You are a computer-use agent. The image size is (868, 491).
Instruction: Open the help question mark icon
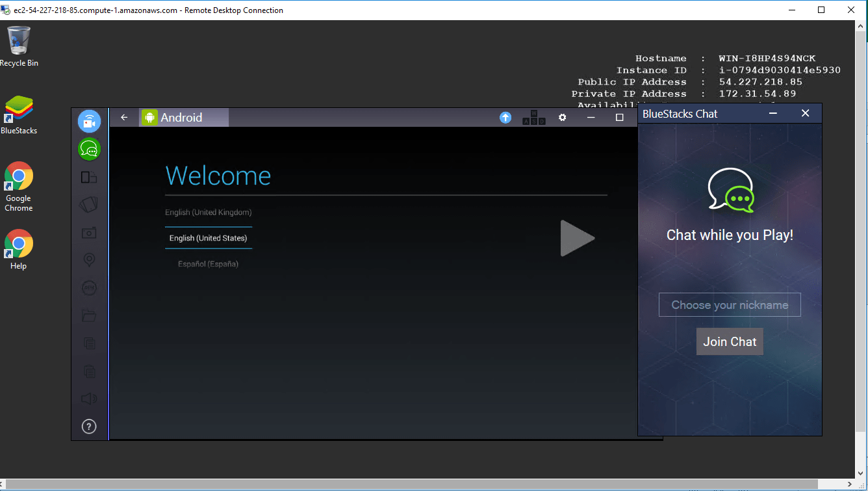[x=89, y=427]
